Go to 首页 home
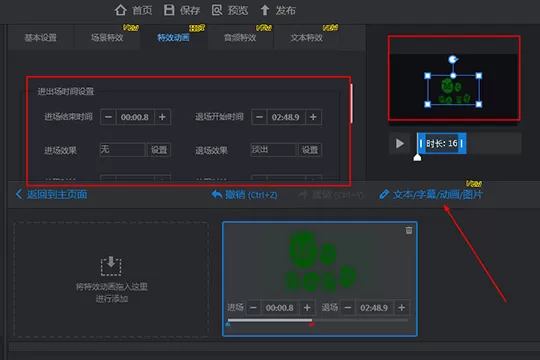This screenshot has width=540, height=360. (x=133, y=10)
